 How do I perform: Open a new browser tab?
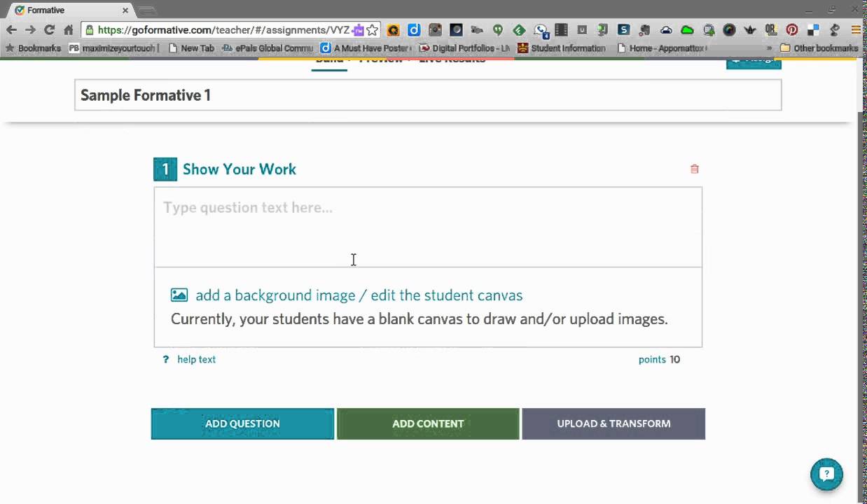pyautogui.click(x=146, y=10)
